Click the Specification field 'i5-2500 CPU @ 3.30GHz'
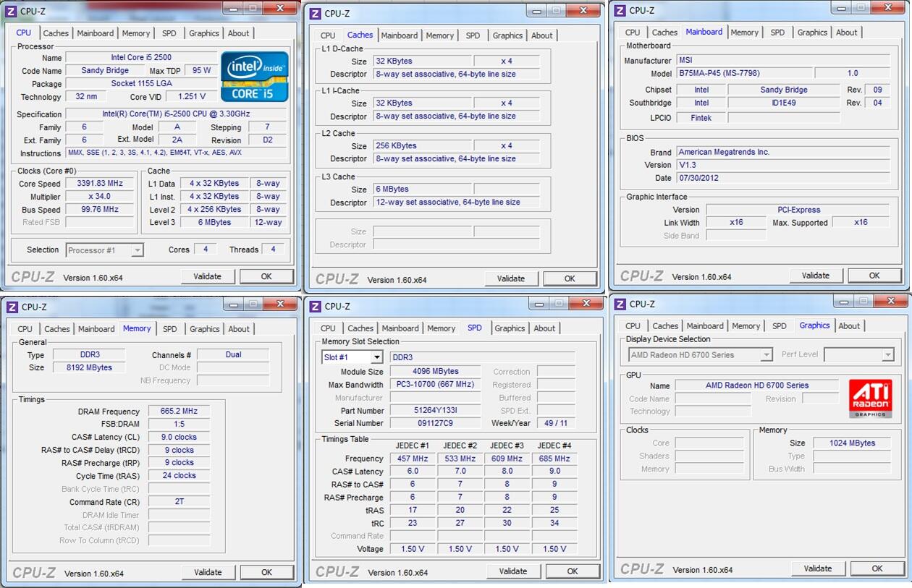The image size is (912, 588). (176, 114)
